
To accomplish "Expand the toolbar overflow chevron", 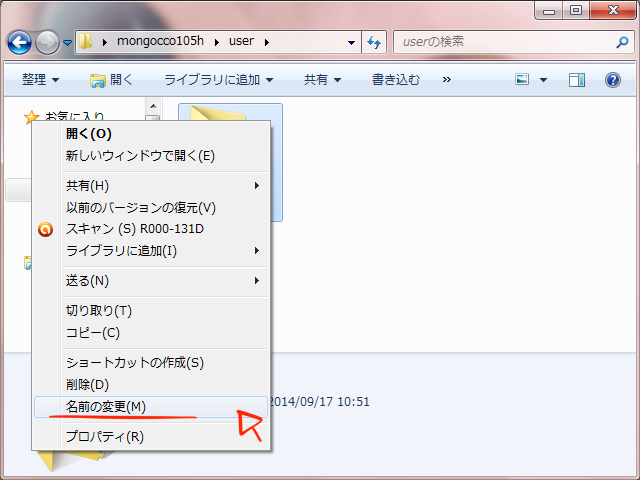I will (x=446, y=79).
